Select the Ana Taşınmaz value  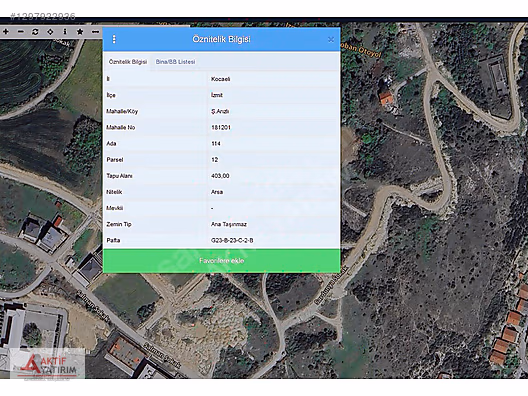tap(229, 224)
